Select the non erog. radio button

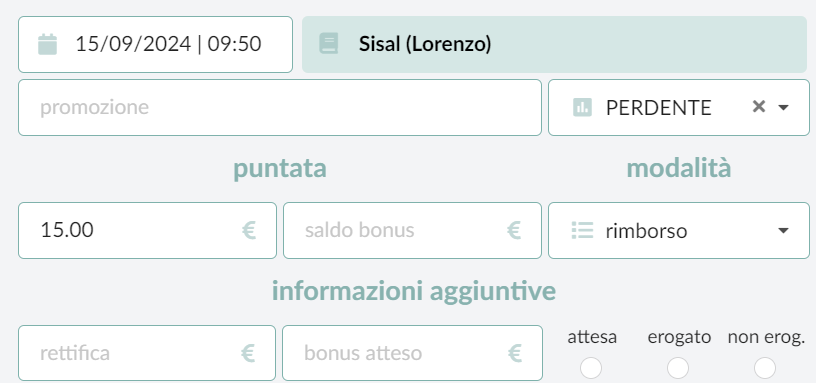click(x=765, y=368)
